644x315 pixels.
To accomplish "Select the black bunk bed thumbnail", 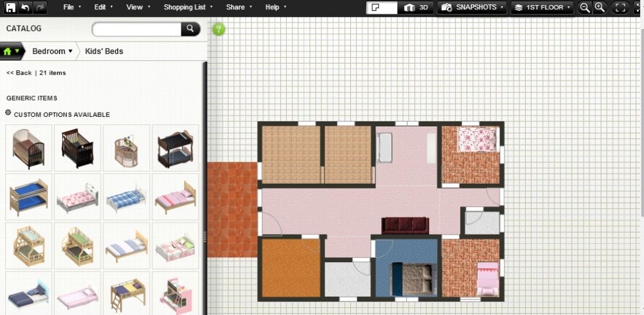I will pyautogui.click(x=175, y=148).
